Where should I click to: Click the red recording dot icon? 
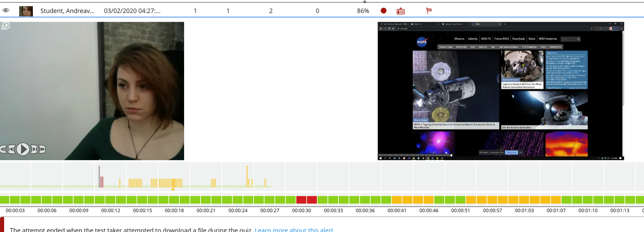384,11
